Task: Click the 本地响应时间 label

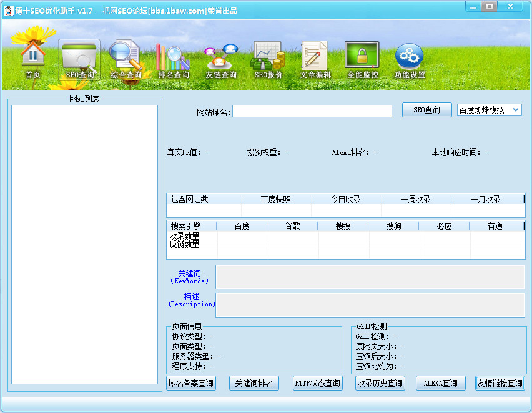Action: (x=456, y=153)
